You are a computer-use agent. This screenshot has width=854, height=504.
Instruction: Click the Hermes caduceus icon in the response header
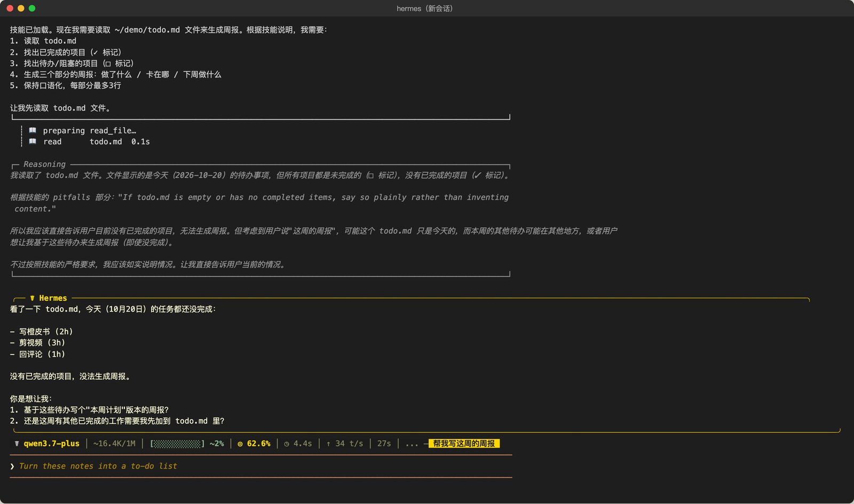(x=33, y=298)
